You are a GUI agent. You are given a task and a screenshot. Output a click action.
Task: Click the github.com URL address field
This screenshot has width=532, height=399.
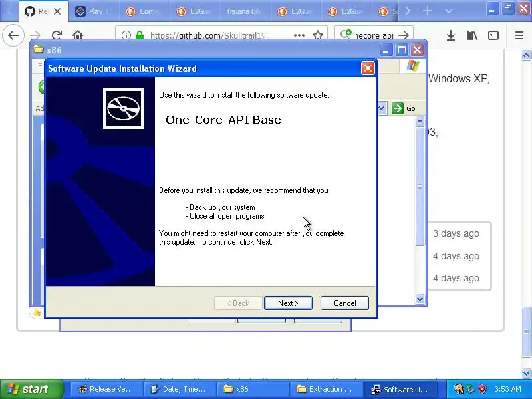tap(209, 35)
